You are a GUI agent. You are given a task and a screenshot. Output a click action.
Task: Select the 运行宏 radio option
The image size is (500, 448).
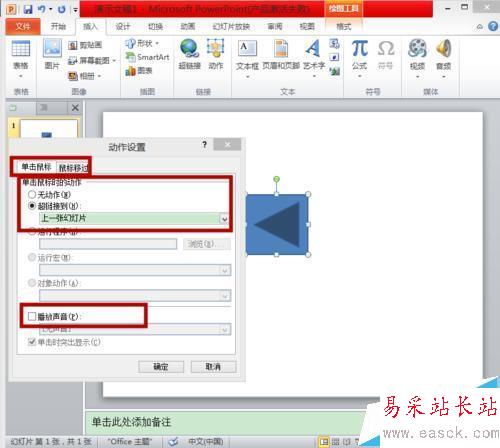pyautogui.click(x=32, y=257)
